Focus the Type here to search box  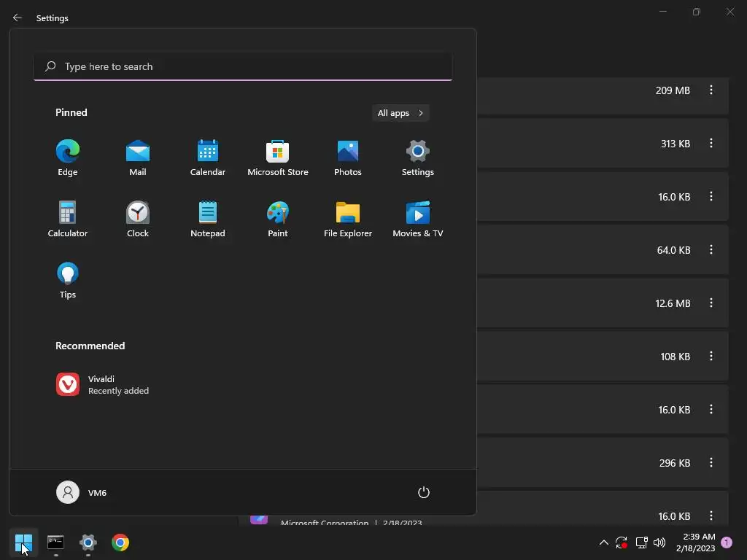(x=243, y=66)
